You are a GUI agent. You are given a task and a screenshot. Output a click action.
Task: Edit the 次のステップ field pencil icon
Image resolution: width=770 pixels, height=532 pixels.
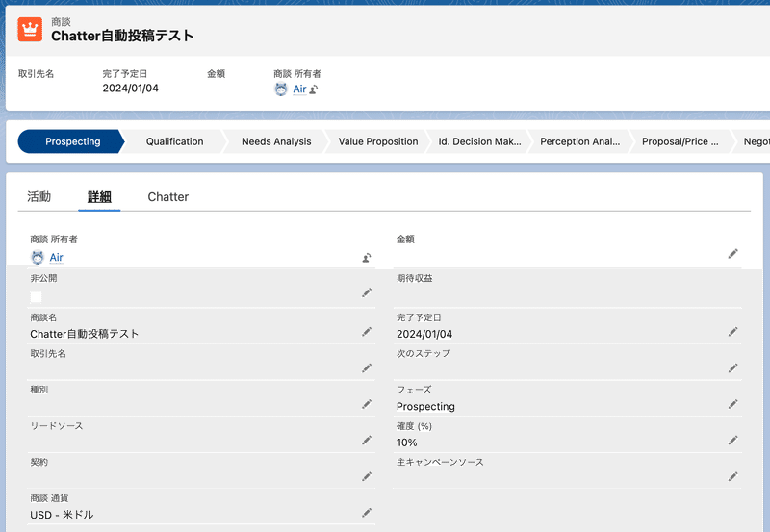pos(732,368)
